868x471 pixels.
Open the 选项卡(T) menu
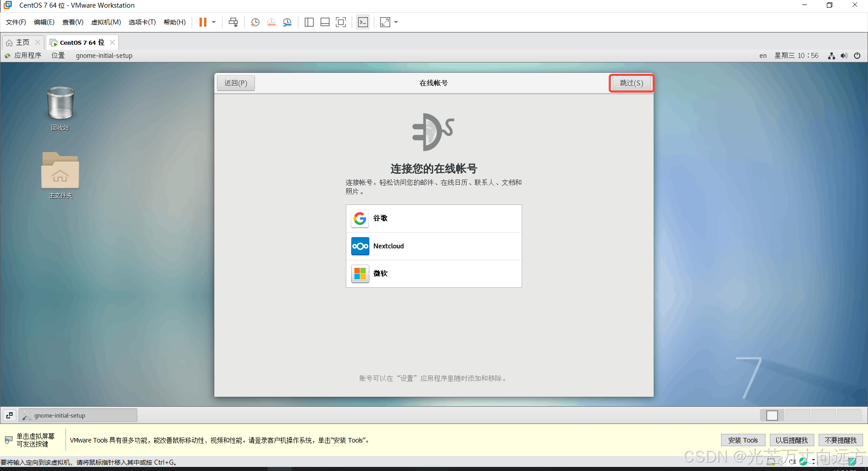tap(142, 22)
